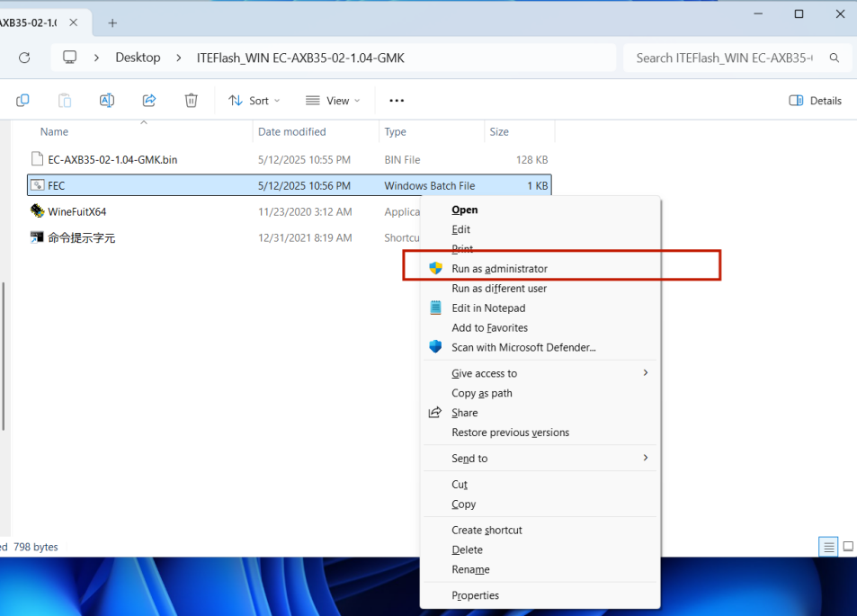The width and height of the screenshot is (857, 616).
Task: Open the View dropdown
Action: click(333, 101)
